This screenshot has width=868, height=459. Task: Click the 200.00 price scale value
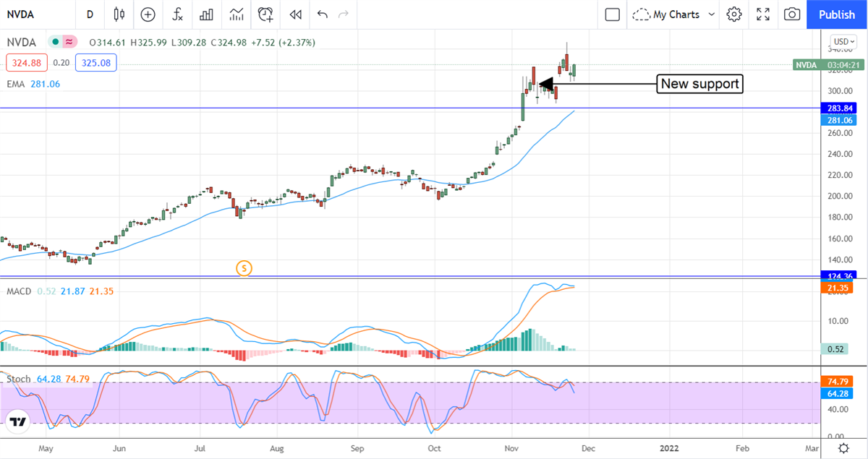click(839, 197)
